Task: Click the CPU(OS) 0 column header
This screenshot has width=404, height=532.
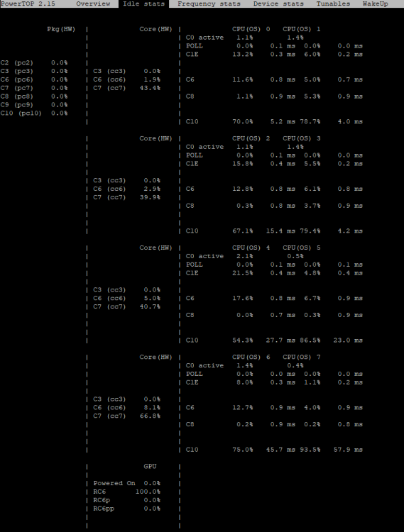Action: 251,29
